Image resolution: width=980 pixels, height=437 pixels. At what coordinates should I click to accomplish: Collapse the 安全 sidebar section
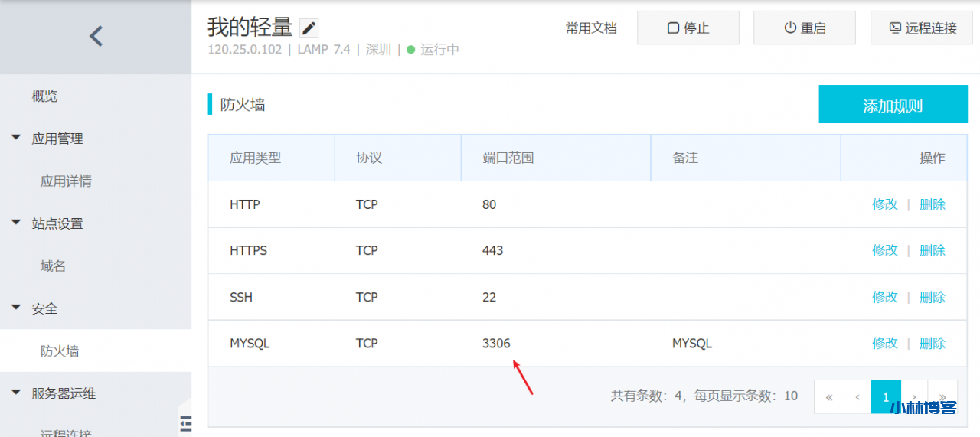[x=16, y=308]
